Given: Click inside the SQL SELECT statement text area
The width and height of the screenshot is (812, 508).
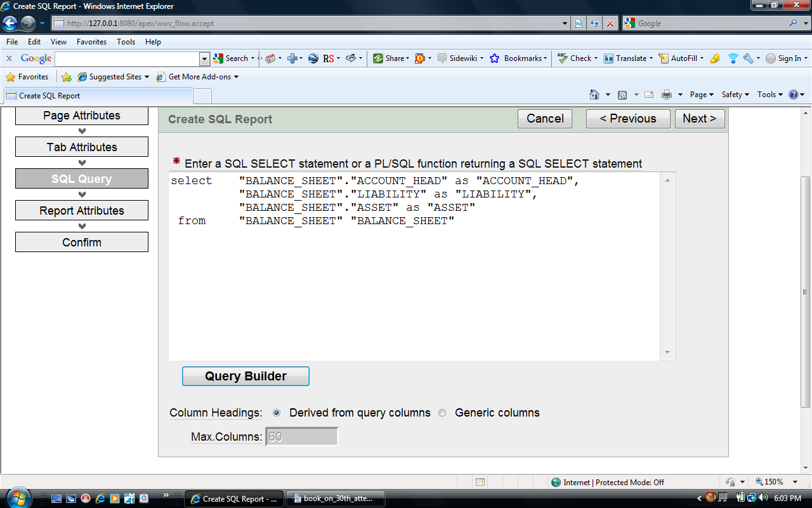Looking at the screenshot, I should [412, 286].
